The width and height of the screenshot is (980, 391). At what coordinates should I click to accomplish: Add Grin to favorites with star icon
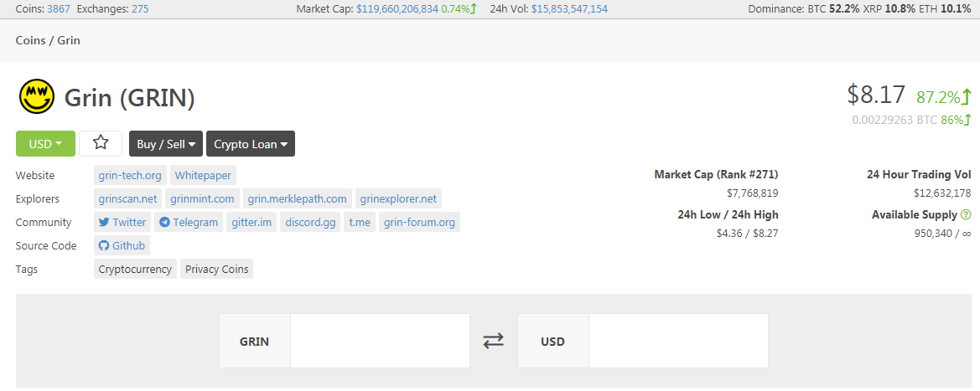(101, 144)
